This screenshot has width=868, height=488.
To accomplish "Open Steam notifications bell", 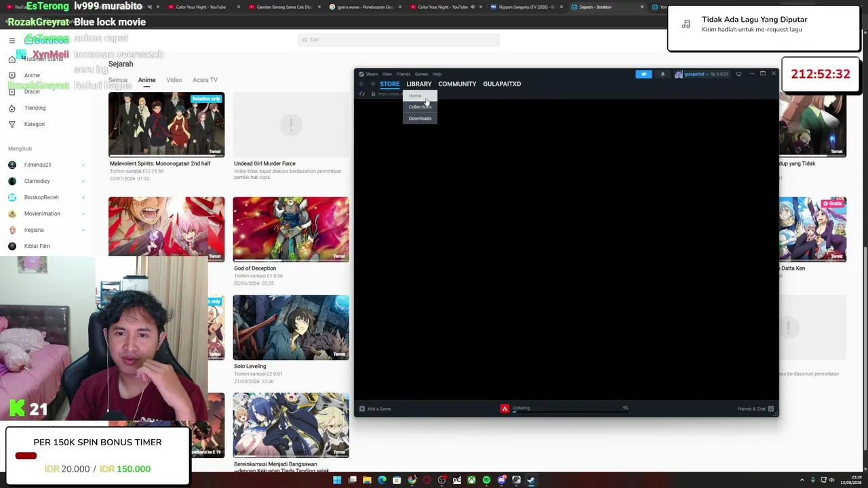I will pyautogui.click(x=663, y=74).
